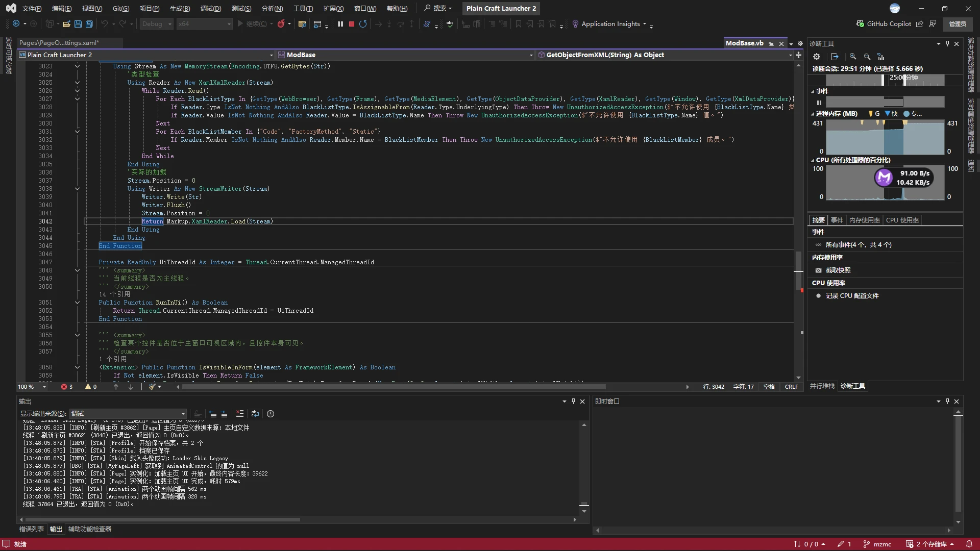The height and width of the screenshot is (551, 980).
Task: Click the output timestamp clock icon
Action: click(271, 414)
